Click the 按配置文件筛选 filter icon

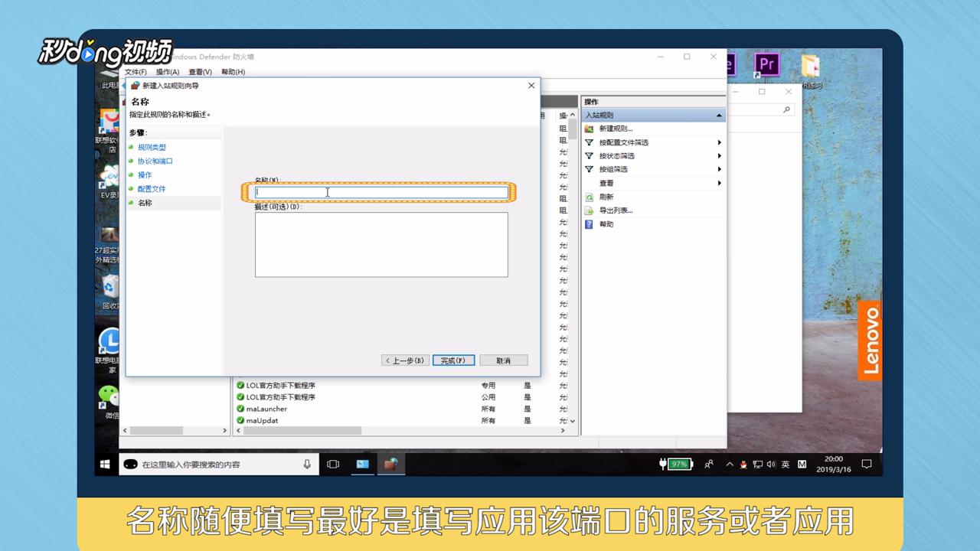(x=590, y=142)
